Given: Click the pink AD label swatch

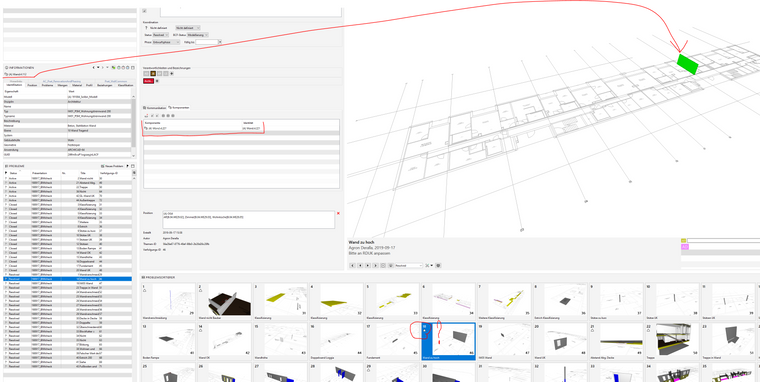Looking at the screenshot, I should pyautogui.click(x=685, y=247).
